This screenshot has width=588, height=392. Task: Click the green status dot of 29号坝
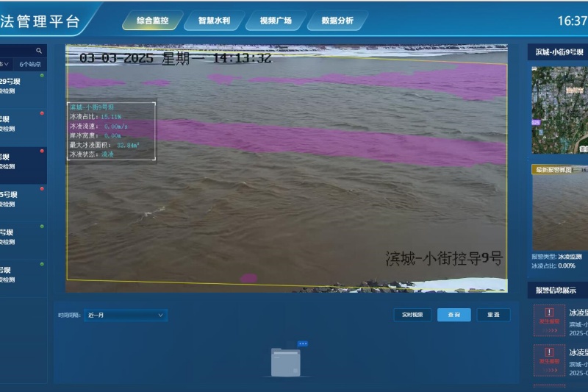(42, 75)
